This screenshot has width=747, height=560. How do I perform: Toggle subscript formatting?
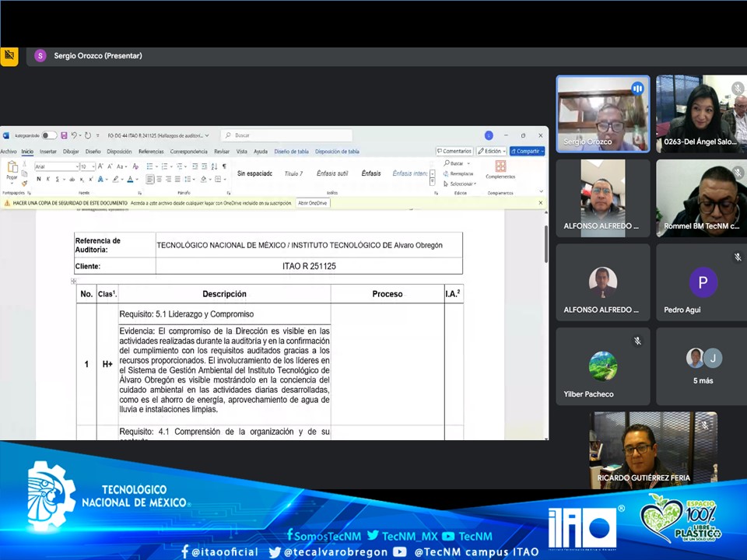82,180
